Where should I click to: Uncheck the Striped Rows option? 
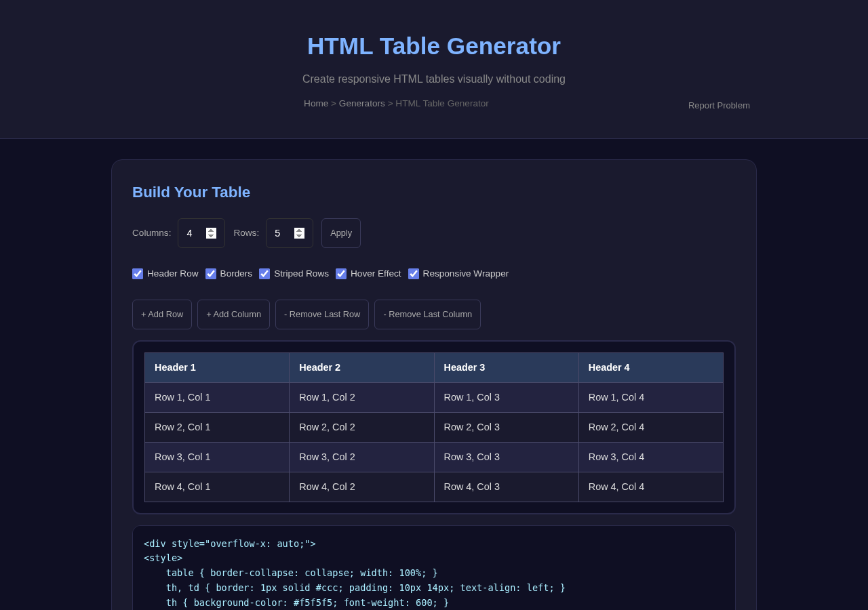pos(264,274)
